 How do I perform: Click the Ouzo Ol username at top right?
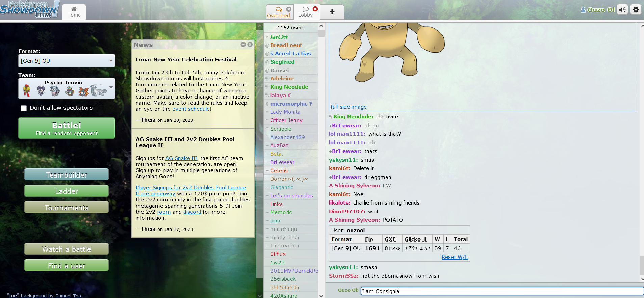coord(598,10)
